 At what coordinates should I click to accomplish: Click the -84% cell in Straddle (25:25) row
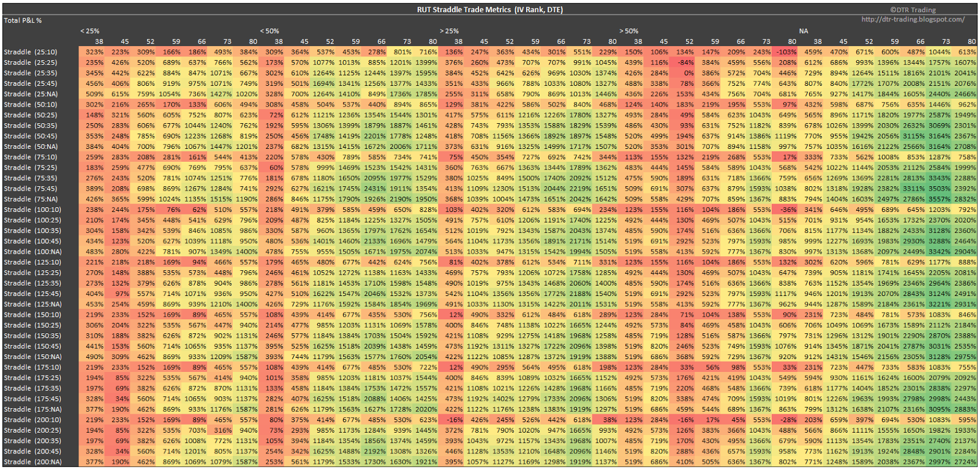pos(683,63)
